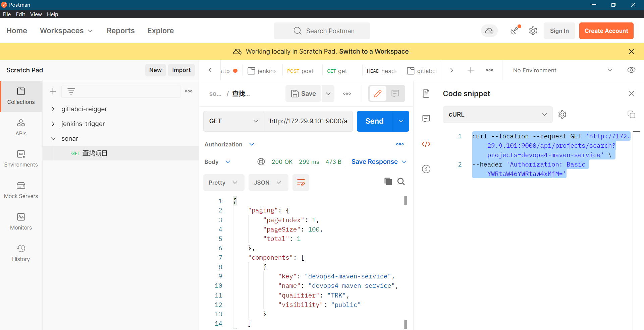Switch to the HEAD header tab
644x330 pixels.
click(x=382, y=71)
